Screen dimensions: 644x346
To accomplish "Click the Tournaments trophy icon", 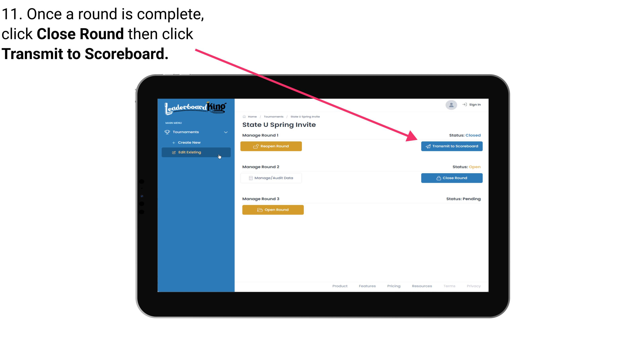I will 167,132.
